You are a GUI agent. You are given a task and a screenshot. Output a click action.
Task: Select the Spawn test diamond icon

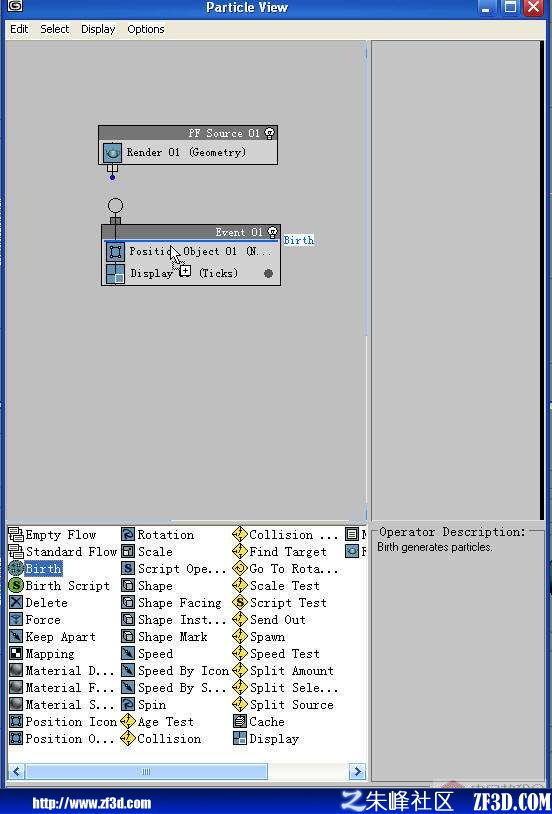[239, 636]
